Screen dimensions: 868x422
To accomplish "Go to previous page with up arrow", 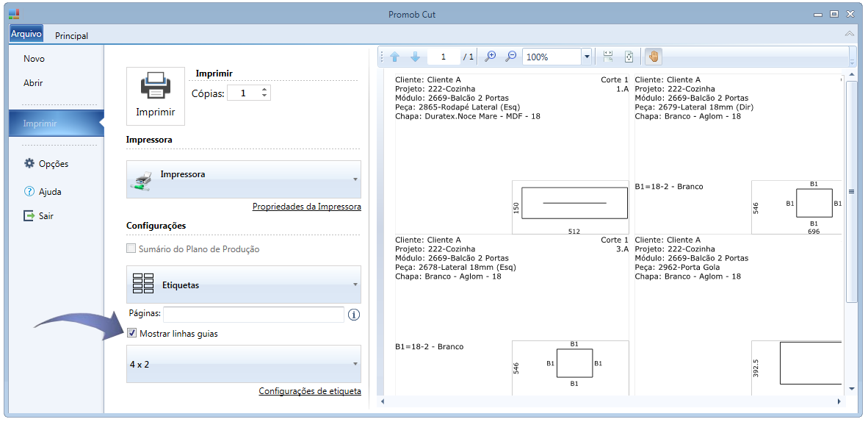I will point(394,57).
